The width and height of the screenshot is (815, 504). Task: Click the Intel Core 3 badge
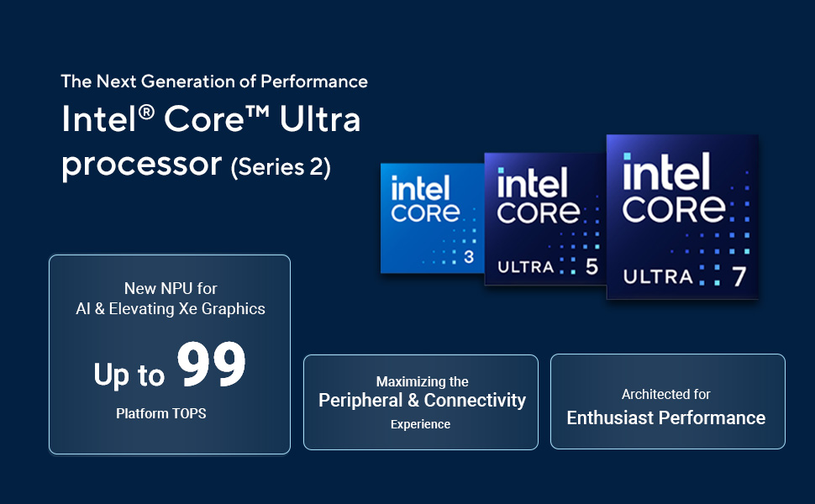[x=433, y=218]
